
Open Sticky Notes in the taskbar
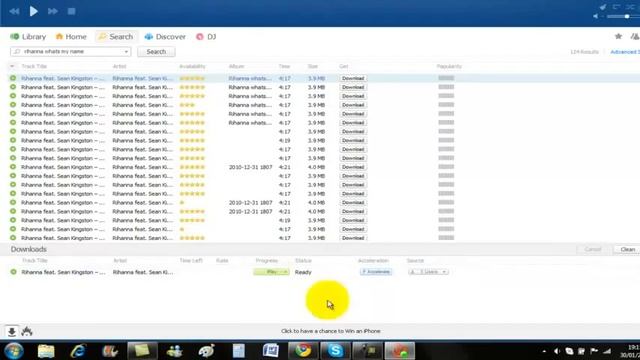click(142, 351)
